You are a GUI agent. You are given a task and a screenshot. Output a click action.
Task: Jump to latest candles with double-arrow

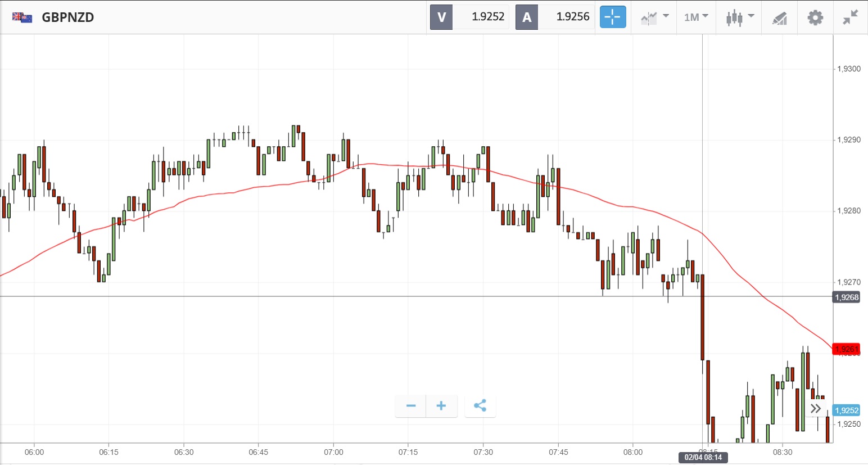[x=816, y=409]
